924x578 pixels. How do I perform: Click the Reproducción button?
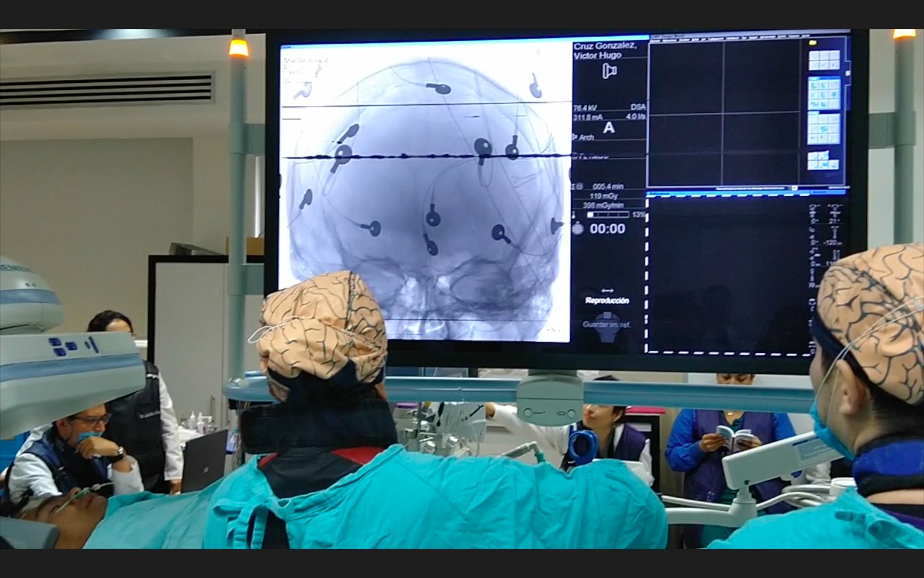(607, 301)
